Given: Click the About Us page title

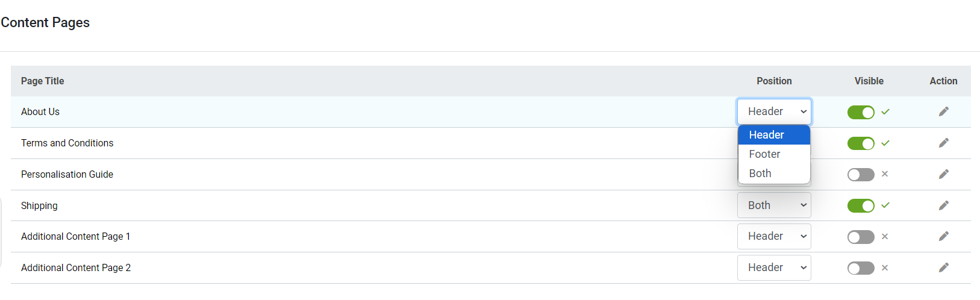Looking at the screenshot, I should click(x=40, y=111).
